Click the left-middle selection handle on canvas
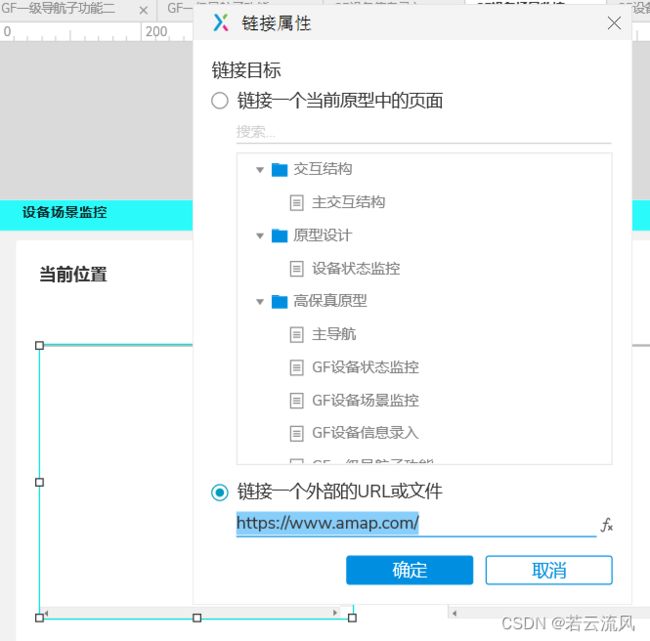 (39, 482)
